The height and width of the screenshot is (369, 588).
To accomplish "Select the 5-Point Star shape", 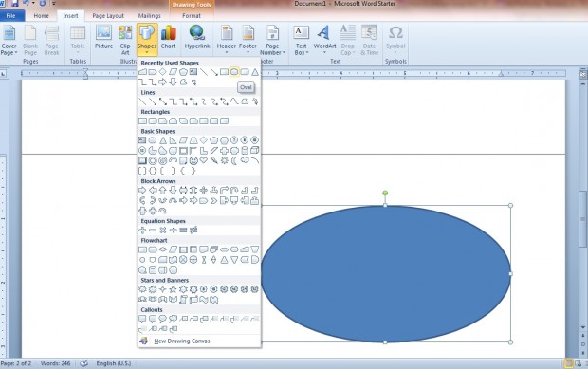I will point(173,289).
